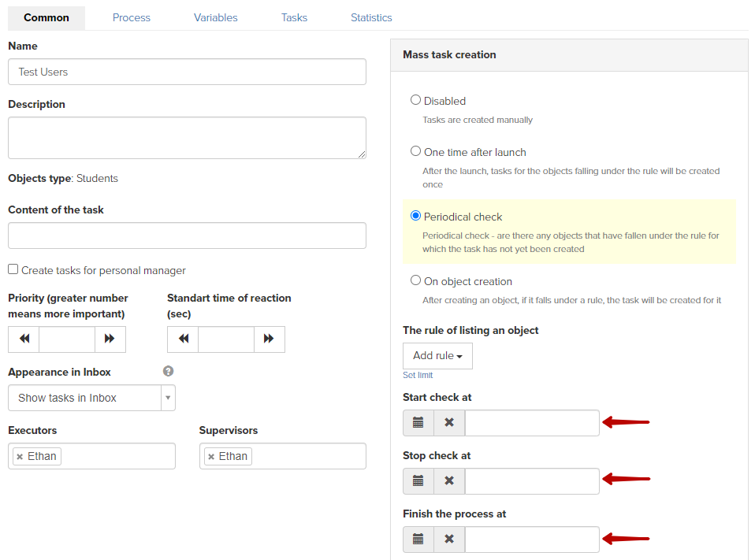Select the Disabled radio option
Screen dimensions: 755x560
click(x=415, y=100)
